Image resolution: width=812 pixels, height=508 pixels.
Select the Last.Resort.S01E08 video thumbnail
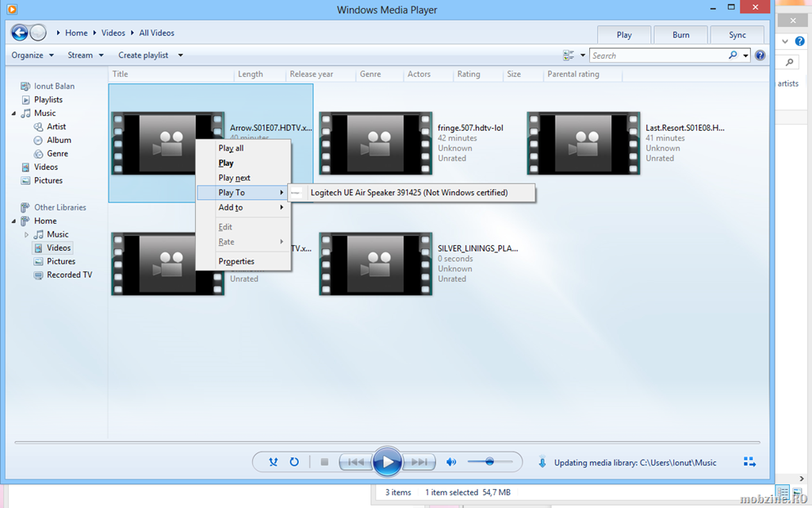click(x=584, y=143)
